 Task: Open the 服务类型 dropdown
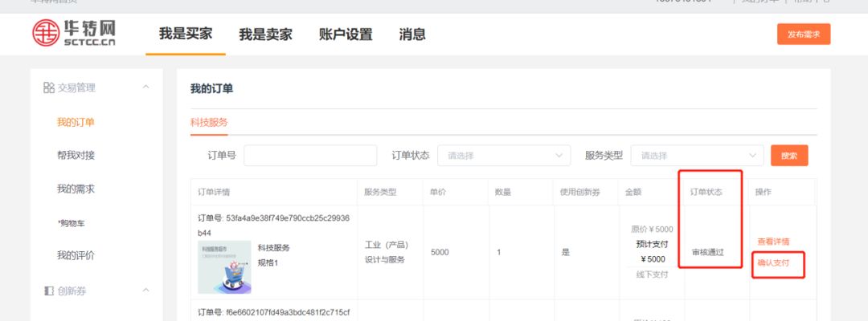pyautogui.click(x=697, y=155)
